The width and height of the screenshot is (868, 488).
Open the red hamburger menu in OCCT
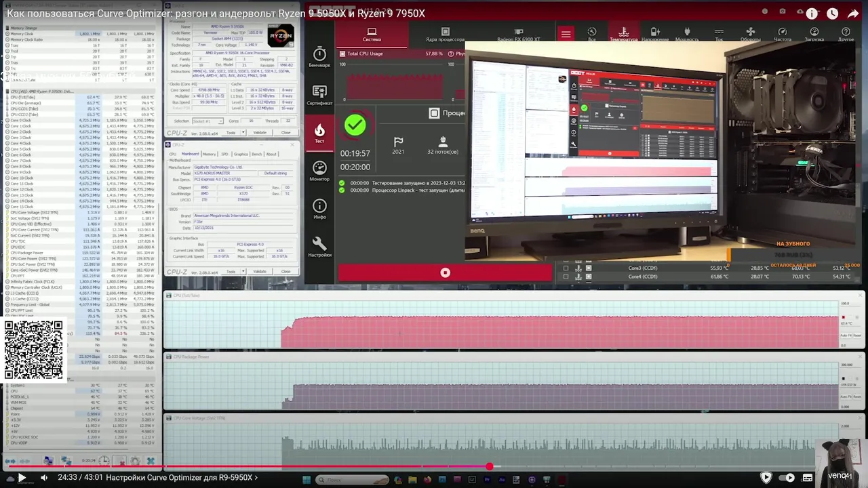tap(566, 34)
